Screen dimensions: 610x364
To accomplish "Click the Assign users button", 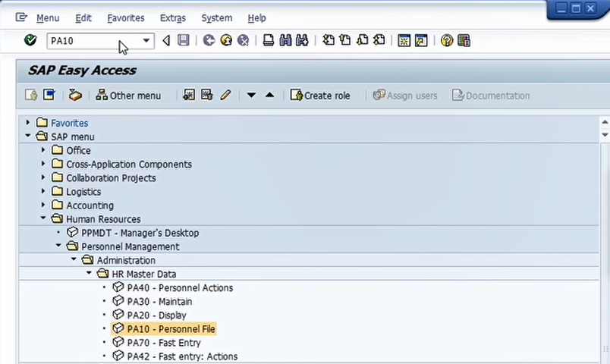I will 405,96.
